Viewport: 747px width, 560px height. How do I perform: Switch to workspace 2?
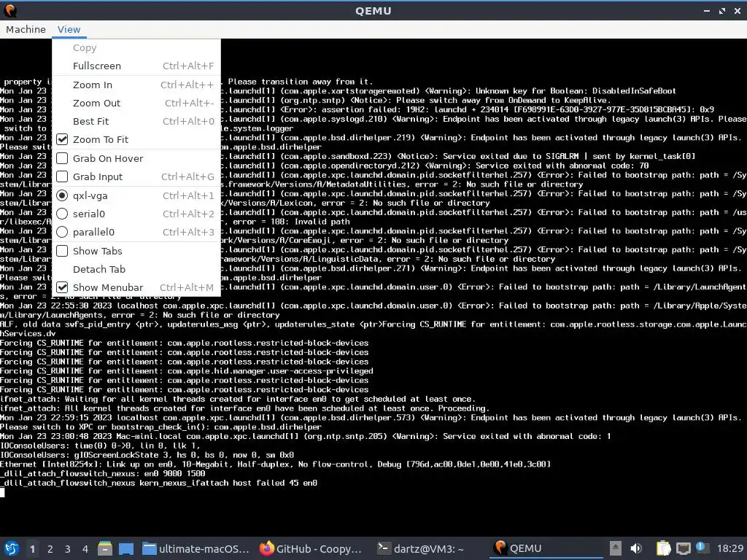pyautogui.click(x=50, y=549)
